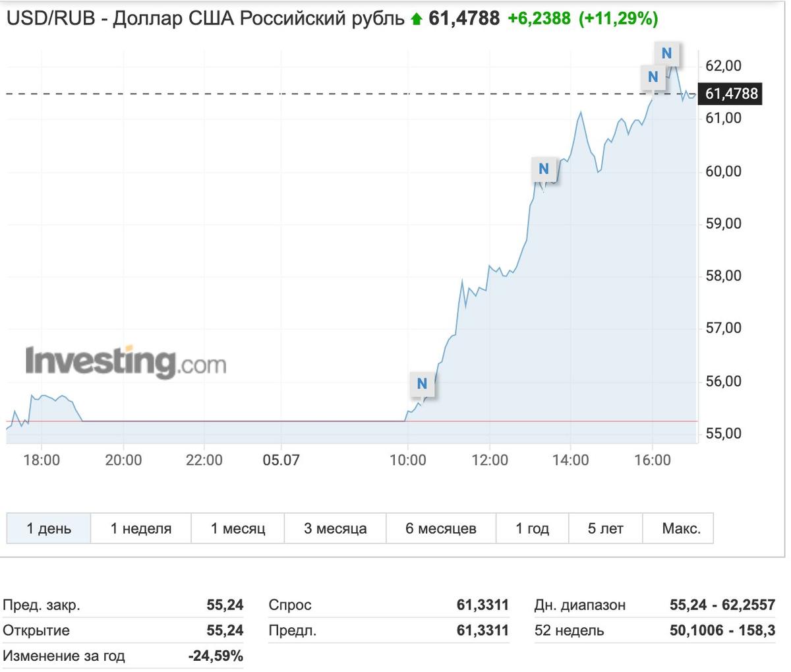Viewport: 791px width, 672px height.
Task: Click the green up arrow beside the price
Action: click(416, 20)
